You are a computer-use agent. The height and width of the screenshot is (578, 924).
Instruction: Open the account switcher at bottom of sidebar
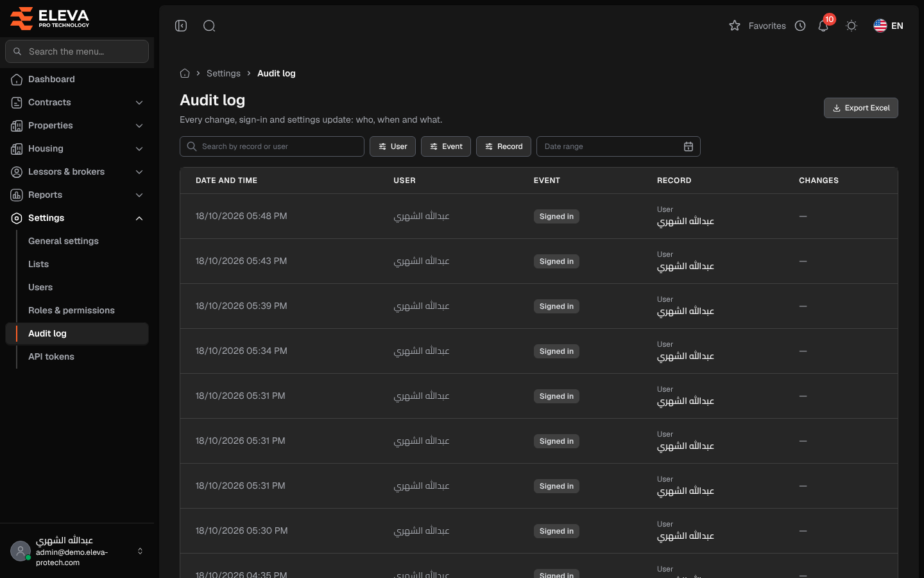click(77, 551)
